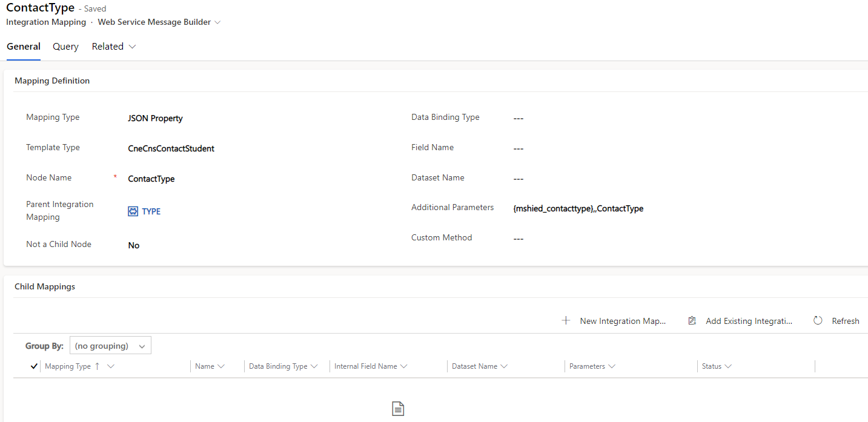Open the Group By (no grouping) dropdown
This screenshot has width=868, height=422.
pyautogui.click(x=110, y=346)
